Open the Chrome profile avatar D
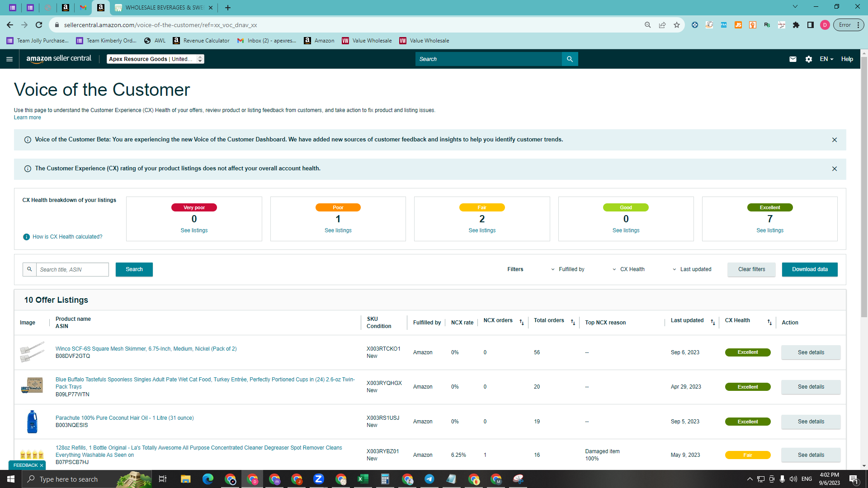Viewport: 868px width, 488px height. (825, 25)
